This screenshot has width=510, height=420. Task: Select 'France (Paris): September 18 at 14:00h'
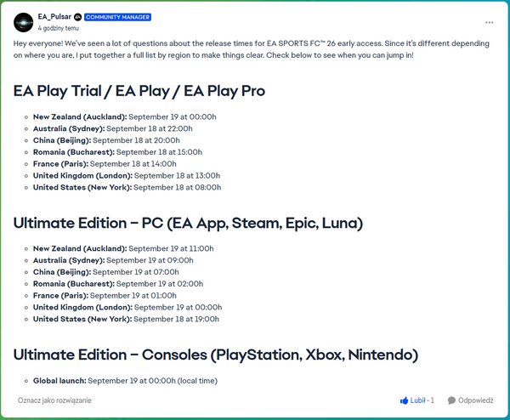click(105, 163)
